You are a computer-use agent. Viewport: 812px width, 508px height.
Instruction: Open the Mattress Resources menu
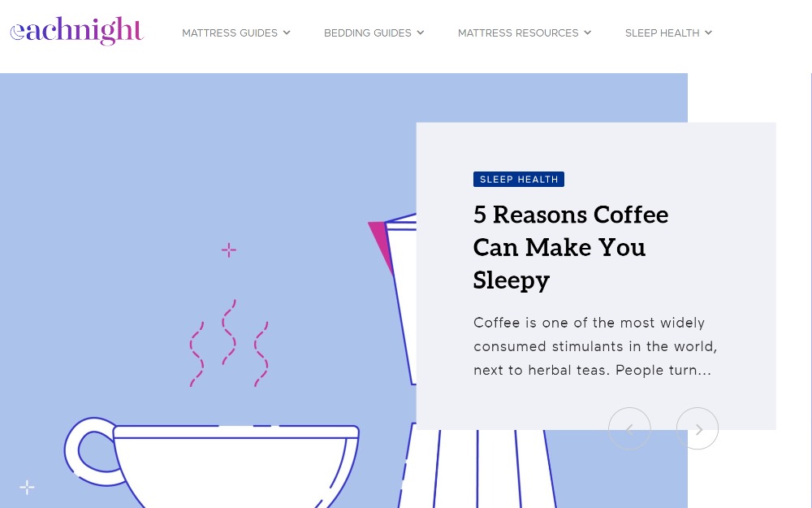[518, 33]
